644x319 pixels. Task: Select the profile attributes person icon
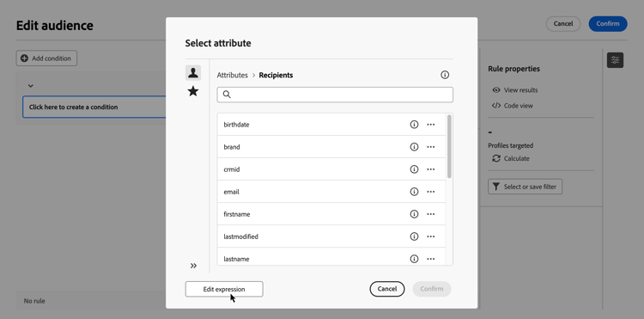pyautogui.click(x=193, y=73)
